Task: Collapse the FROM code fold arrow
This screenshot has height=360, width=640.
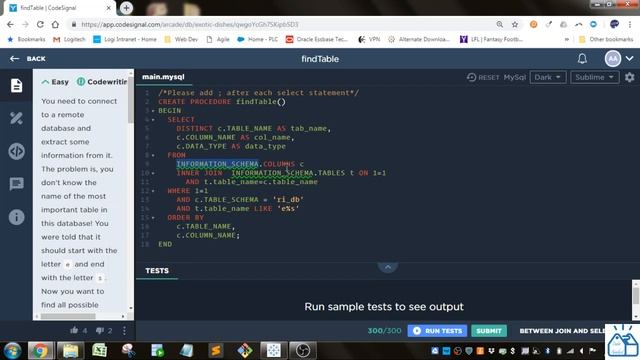Action: pos(153,155)
